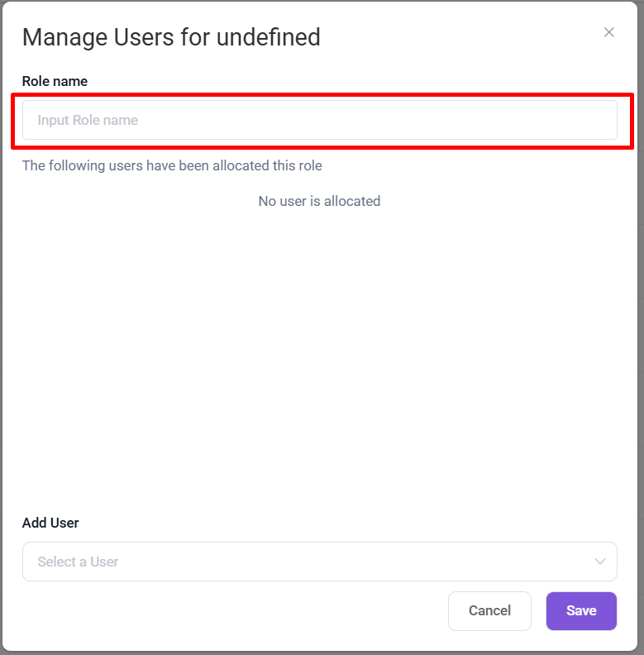Click the down chevron in Add User

pyautogui.click(x=600, y=562)
